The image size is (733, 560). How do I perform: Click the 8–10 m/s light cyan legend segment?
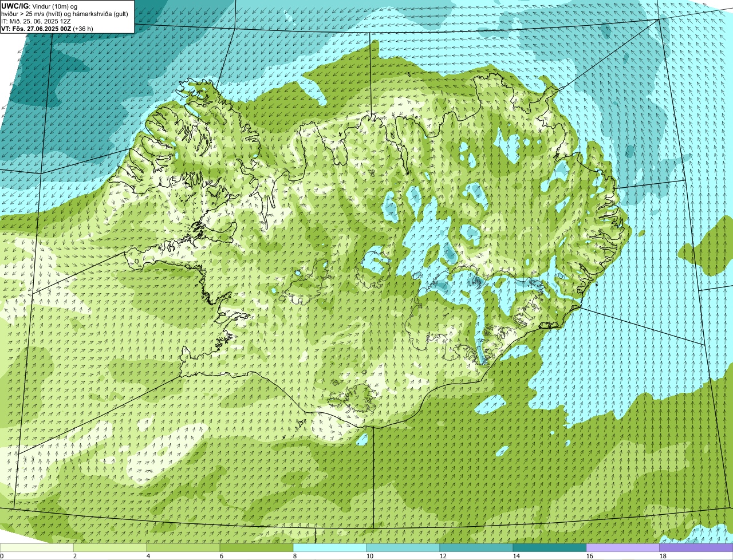tap(330, 548)
